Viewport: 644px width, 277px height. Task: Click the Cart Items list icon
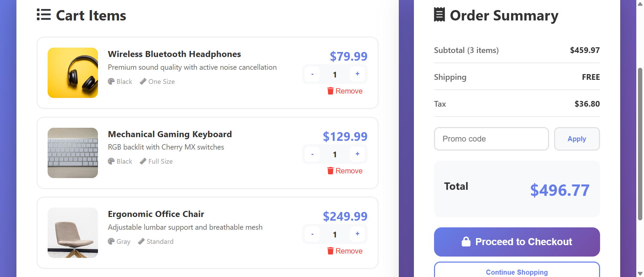pos(44,15)
